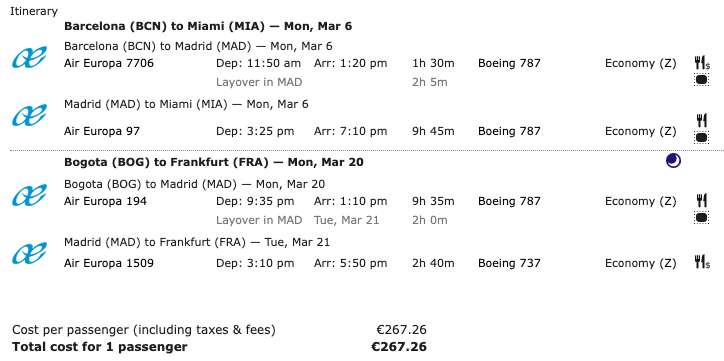Click the meal icon for flight 97

coord(702,120)
